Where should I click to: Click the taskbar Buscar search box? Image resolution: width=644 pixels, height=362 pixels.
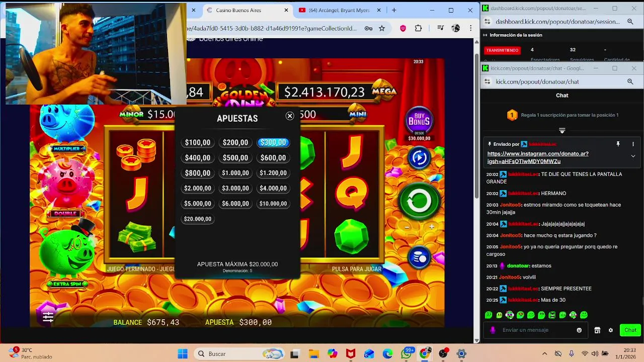tap(239, 354)
